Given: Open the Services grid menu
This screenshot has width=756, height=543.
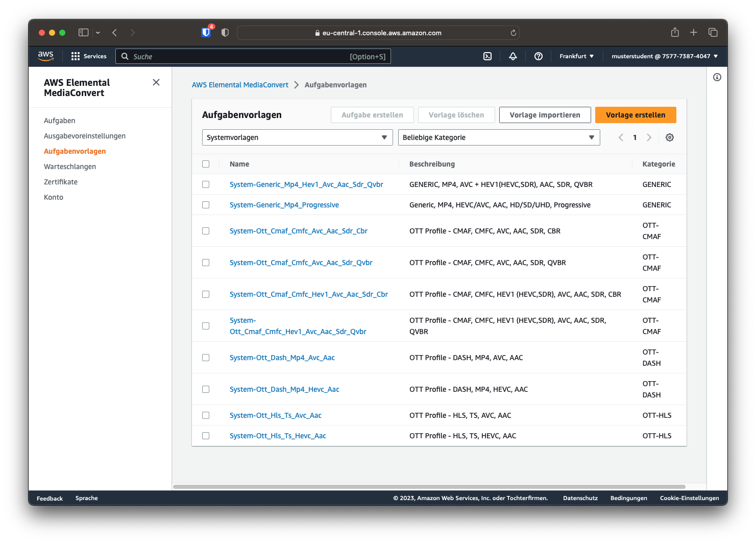Looking at the screenshot, I should click(89, 56).
